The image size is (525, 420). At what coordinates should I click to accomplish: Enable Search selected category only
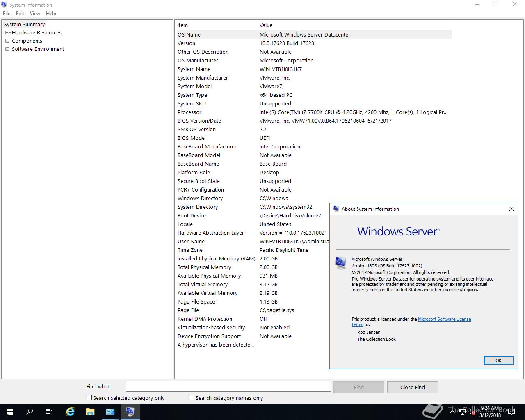(x=89, y=398)
